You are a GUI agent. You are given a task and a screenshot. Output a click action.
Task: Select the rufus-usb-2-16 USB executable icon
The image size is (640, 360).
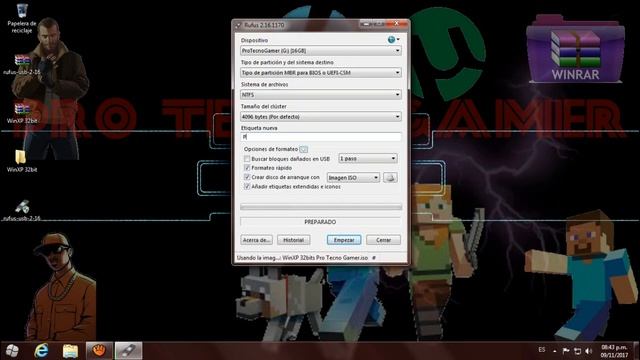(22, 210)
